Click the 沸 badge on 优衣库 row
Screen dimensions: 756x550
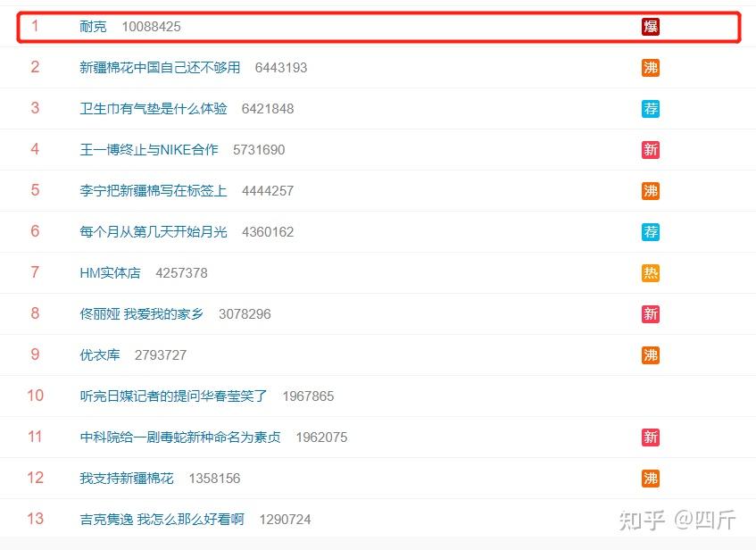(651, 355)
